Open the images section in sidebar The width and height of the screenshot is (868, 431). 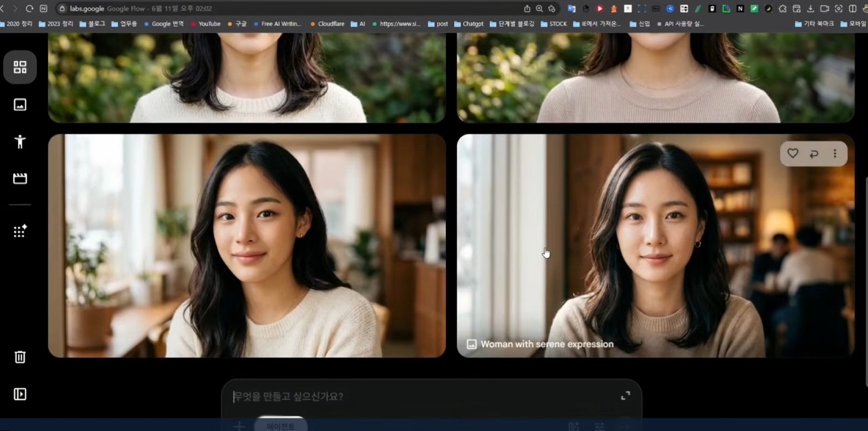20,105
